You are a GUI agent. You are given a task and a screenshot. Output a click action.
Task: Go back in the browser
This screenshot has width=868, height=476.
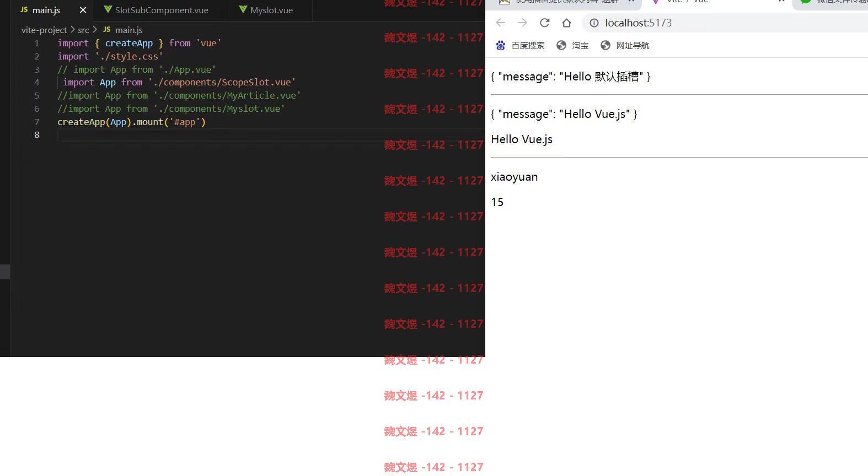[500, 23]
